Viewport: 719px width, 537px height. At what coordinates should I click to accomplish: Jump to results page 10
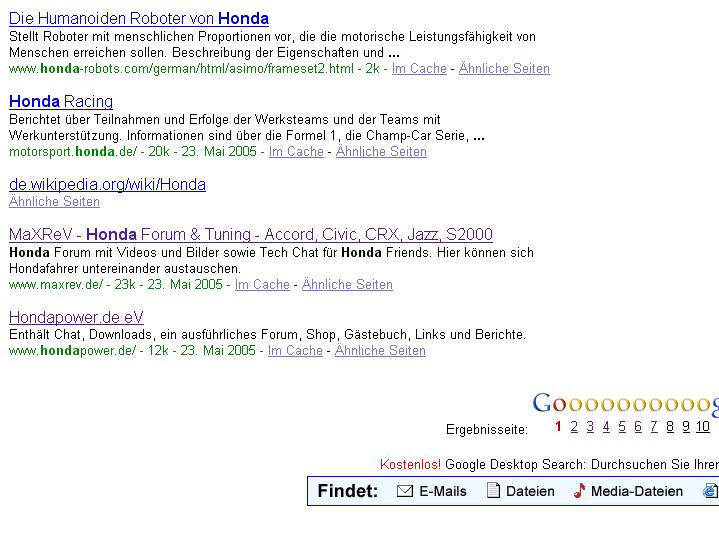[x=703, y=427]
